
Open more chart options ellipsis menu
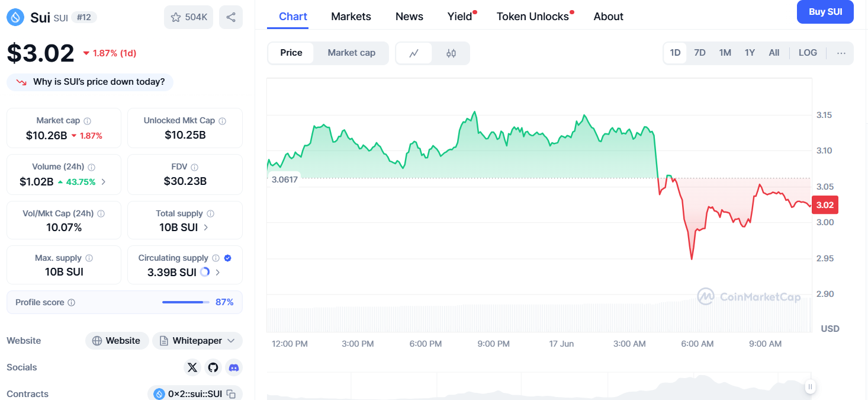point(841,53)
